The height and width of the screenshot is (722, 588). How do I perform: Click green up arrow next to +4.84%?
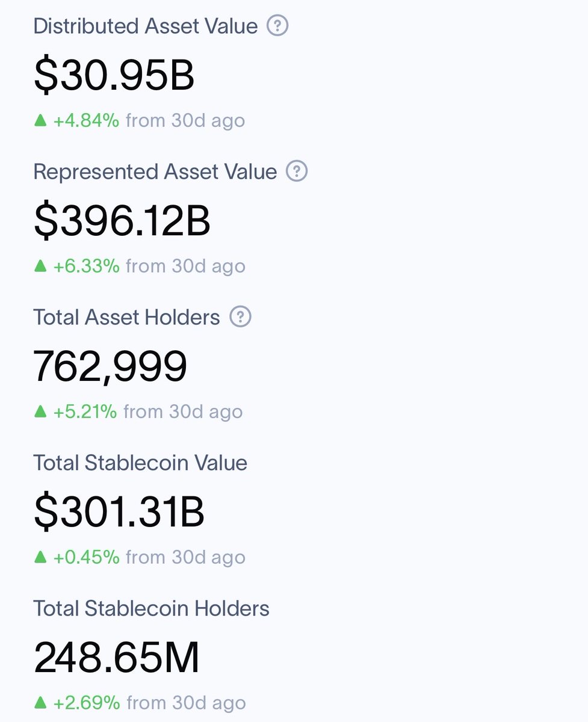point(40,120)
